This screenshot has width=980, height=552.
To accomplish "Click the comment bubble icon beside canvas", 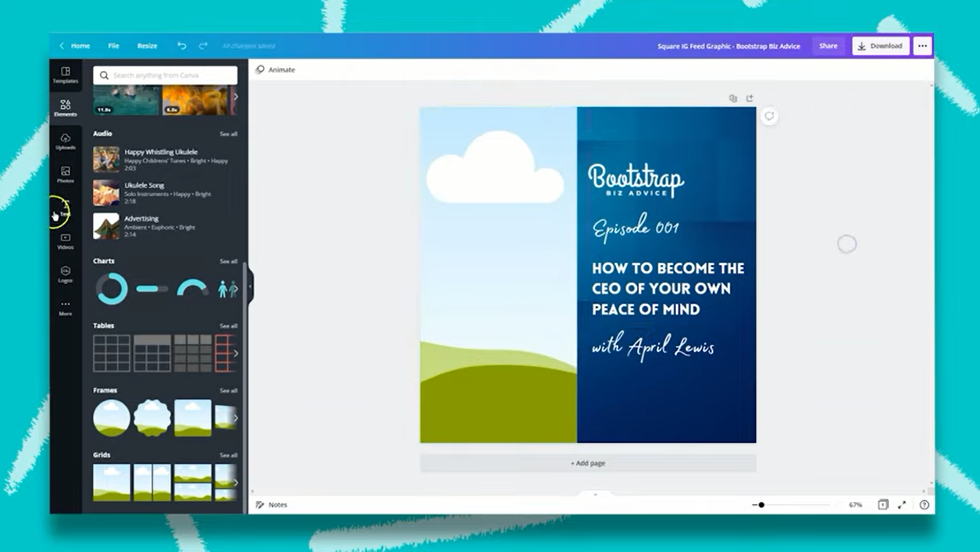I will point(769,116).
